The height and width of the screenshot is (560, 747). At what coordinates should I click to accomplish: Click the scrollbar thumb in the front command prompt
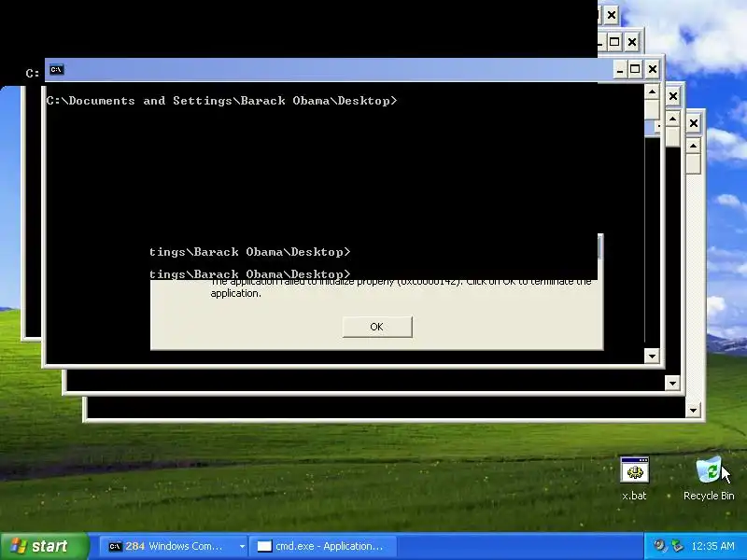tap(652, 109)
